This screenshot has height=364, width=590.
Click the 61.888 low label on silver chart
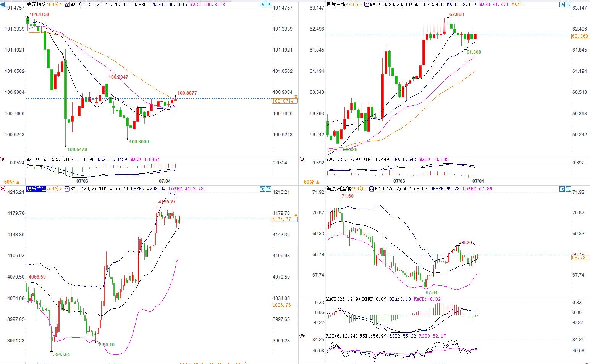click(x=474, y=52)
